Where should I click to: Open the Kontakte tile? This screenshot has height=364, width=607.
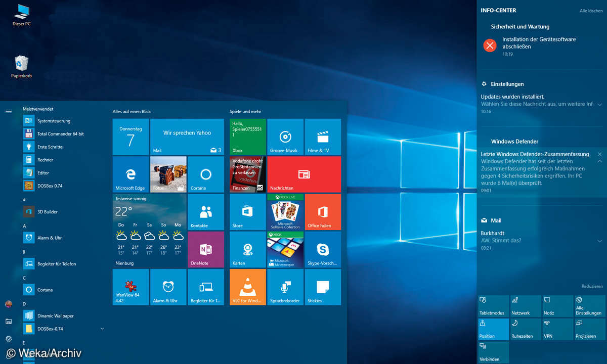pyautogui.click(x=205, y=212)
